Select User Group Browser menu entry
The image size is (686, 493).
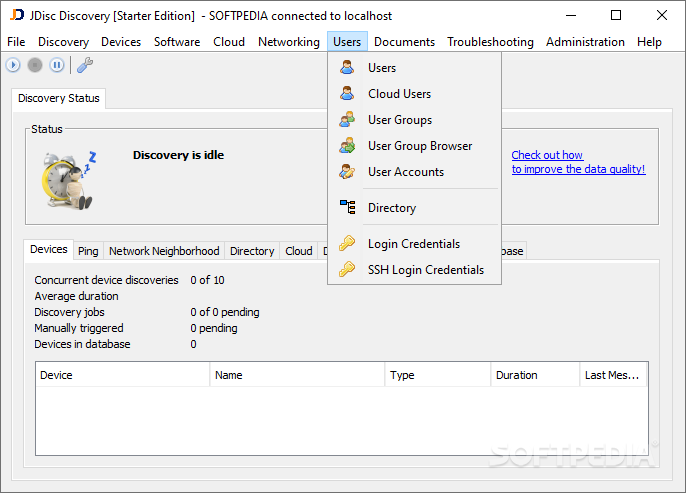pos(414,146)
